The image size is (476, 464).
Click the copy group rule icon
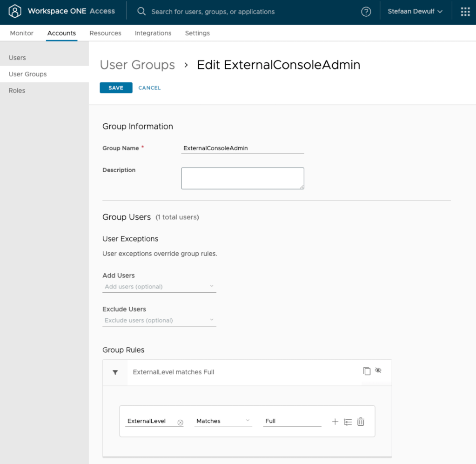point(367,371)
